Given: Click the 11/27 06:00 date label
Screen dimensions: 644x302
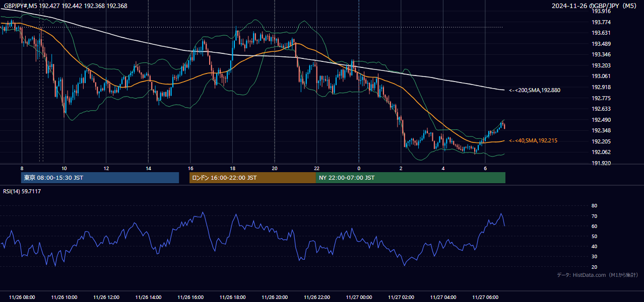Looking at the screenshot, I should (x=485, y=297).
